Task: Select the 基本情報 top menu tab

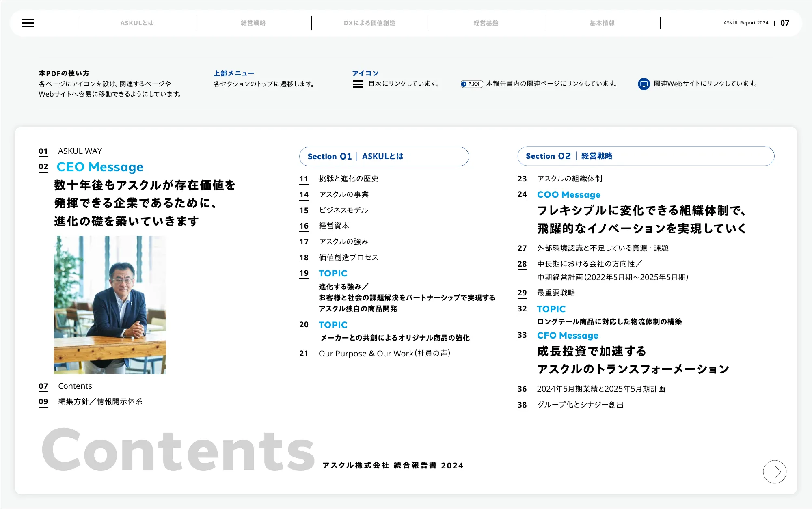Action: [602, 23]
